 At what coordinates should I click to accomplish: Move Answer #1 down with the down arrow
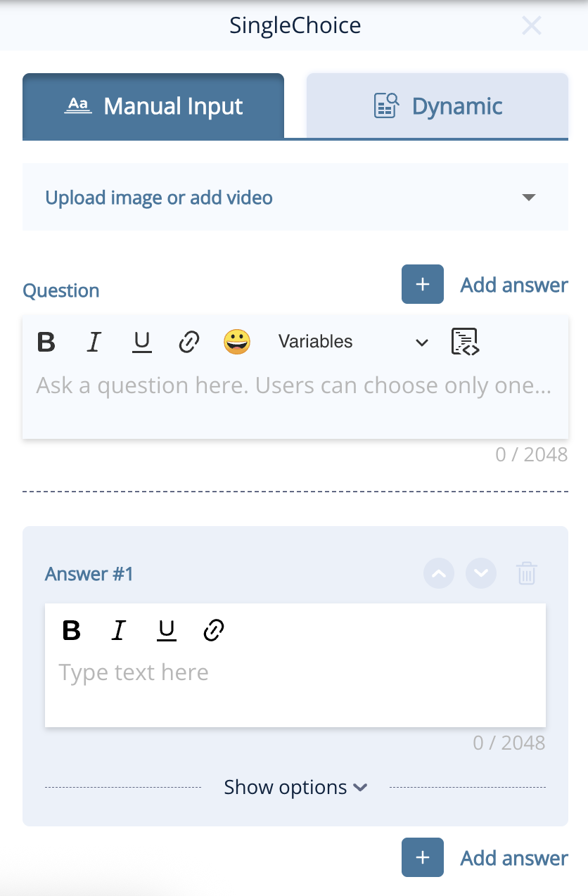point(481,573)
